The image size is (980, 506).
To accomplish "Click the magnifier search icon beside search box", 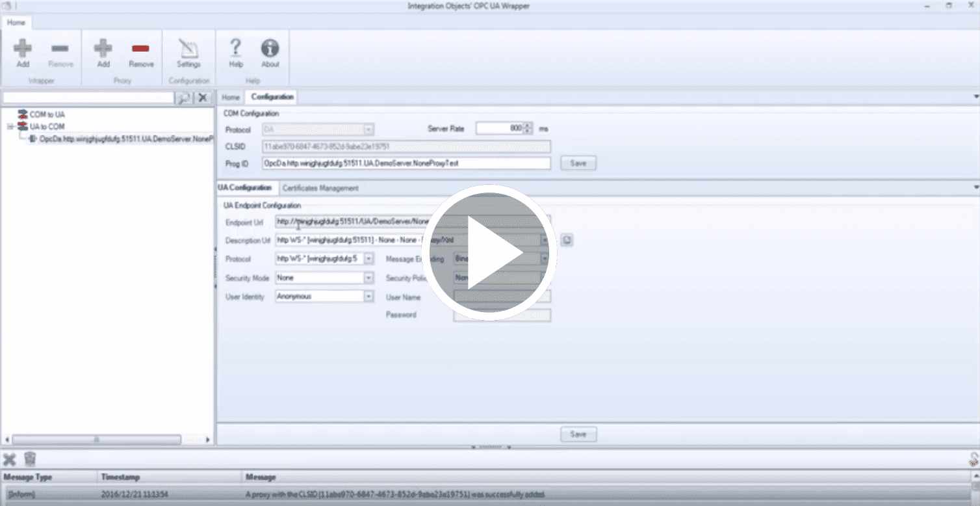I will [x=184, y=98].
